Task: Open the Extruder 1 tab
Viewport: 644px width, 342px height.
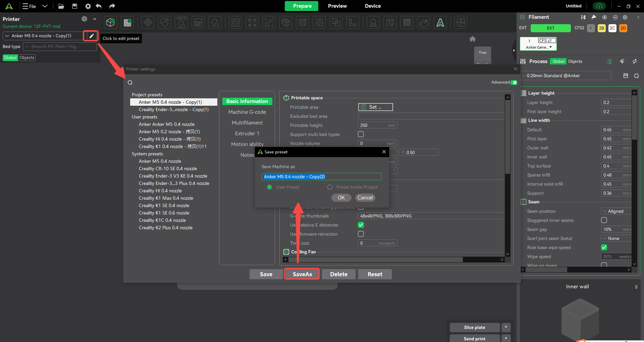Action: [x=247, y=134]
